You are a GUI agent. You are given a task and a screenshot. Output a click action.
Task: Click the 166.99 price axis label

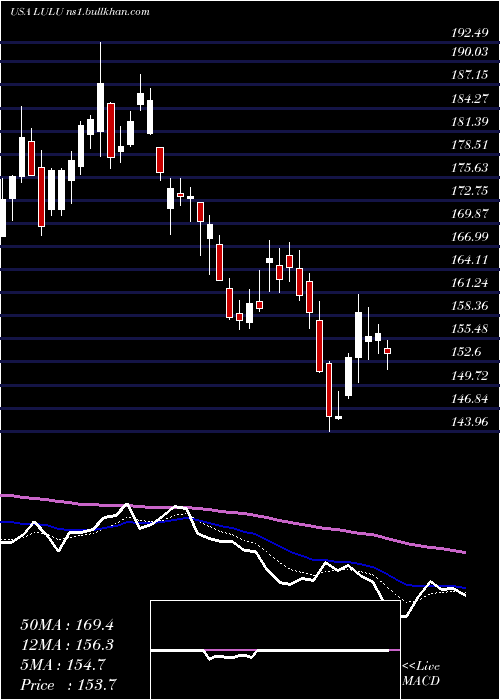pos(470,237)
